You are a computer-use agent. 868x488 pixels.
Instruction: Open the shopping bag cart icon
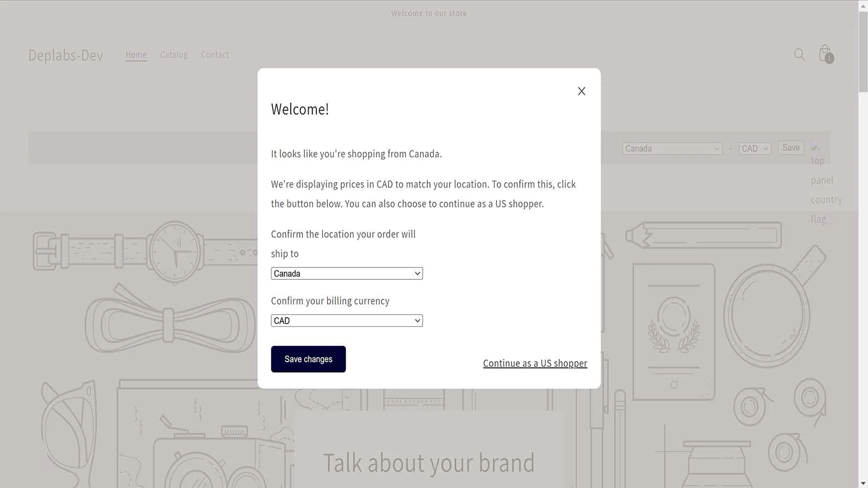[826, 54]
